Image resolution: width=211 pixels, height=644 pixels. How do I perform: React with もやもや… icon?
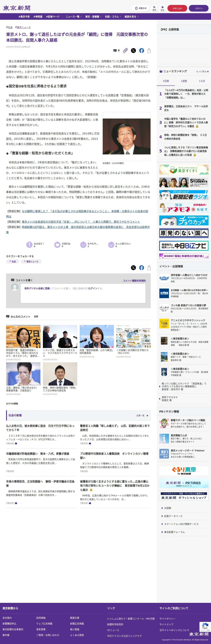[x=83, y=245]
